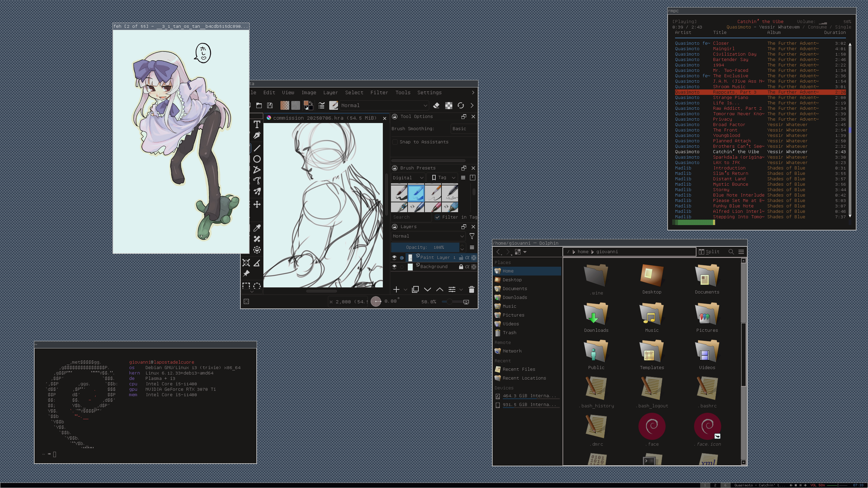Select the Bezier curve tool in Krita

click(257, 181)
